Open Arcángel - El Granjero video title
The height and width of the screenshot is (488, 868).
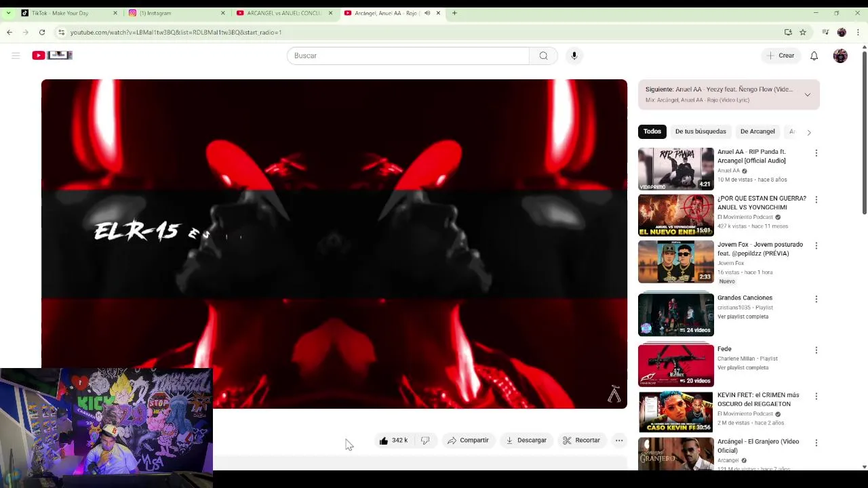click(758, 446)
